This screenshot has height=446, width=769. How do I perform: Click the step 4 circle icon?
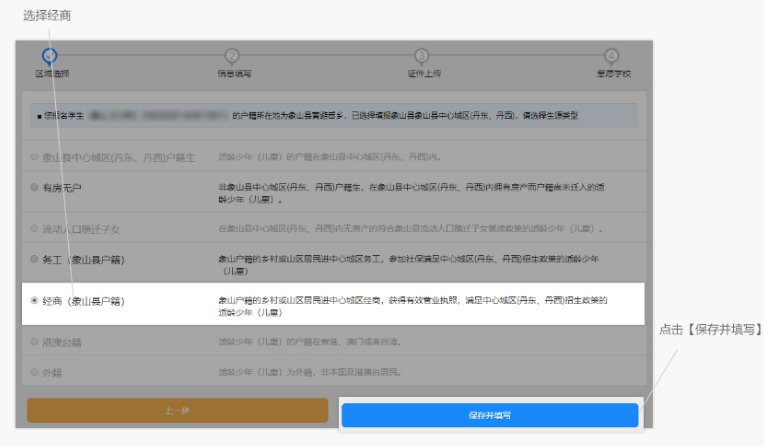point(611,56)
